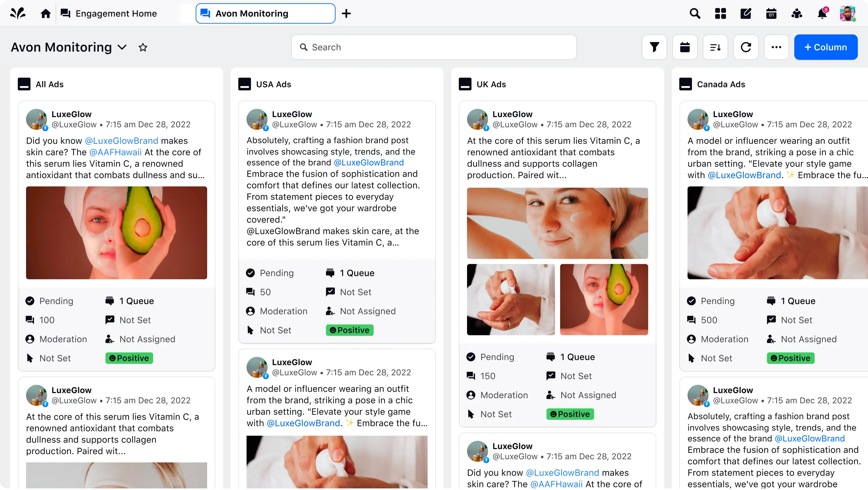Open global search magnifier icon
The image size is (868, 490).
coord(695,13)
